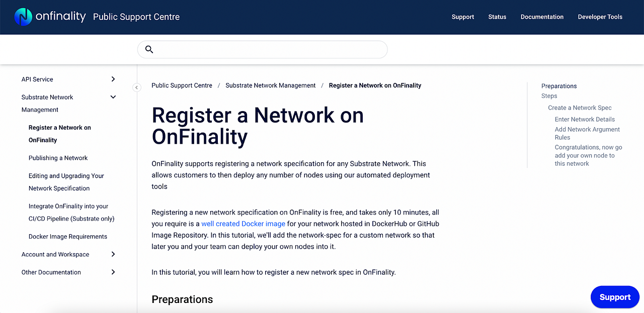Collapse the Substrate Network Management chevron

113,97
